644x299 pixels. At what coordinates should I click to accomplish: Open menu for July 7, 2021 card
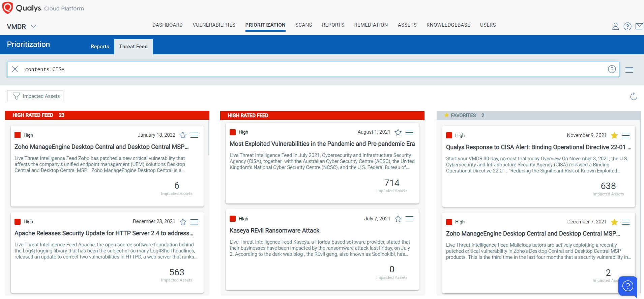409,219
